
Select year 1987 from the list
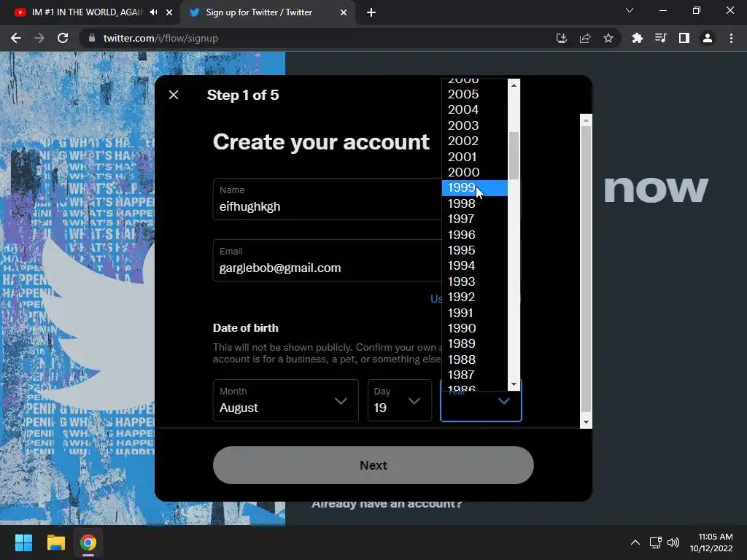point(474,376)
